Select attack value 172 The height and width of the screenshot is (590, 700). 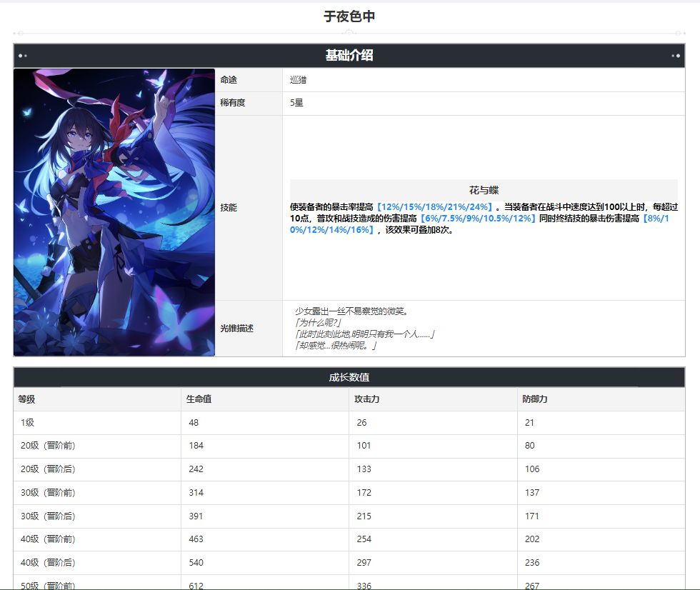[364, 493]
